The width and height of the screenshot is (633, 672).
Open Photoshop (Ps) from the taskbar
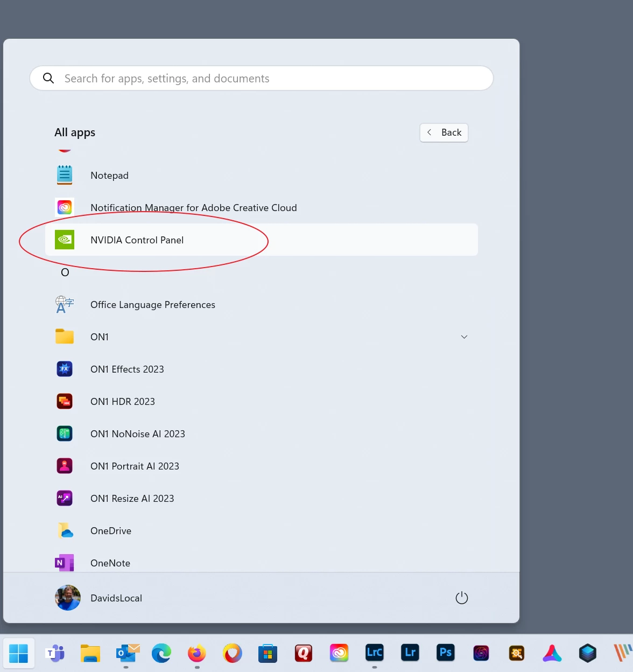click(x=446, y=654)
